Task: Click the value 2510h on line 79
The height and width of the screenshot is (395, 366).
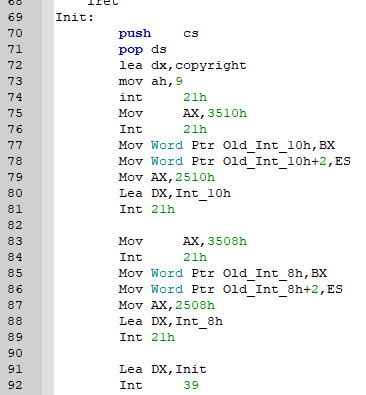Action: 195,177
